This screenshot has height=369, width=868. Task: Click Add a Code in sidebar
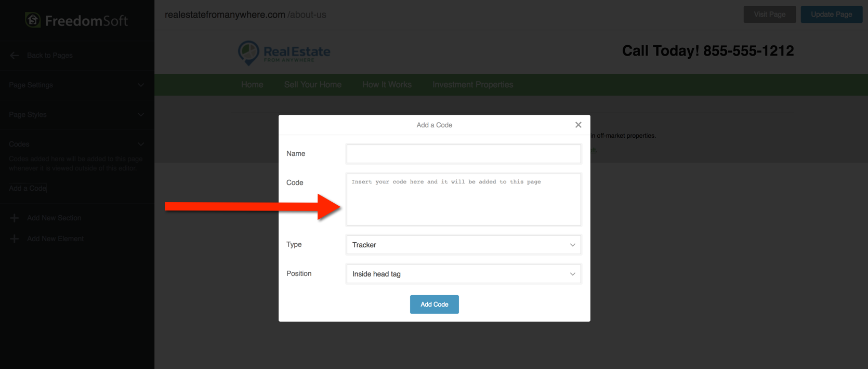28,188
